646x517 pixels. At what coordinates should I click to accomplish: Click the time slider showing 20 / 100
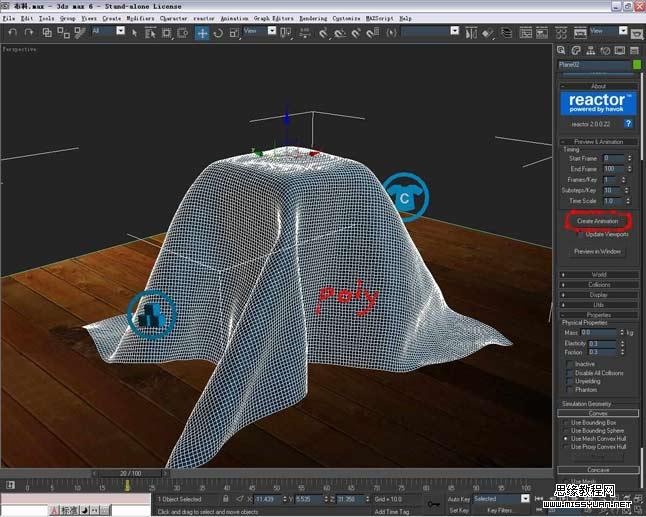tap(130, 473)
